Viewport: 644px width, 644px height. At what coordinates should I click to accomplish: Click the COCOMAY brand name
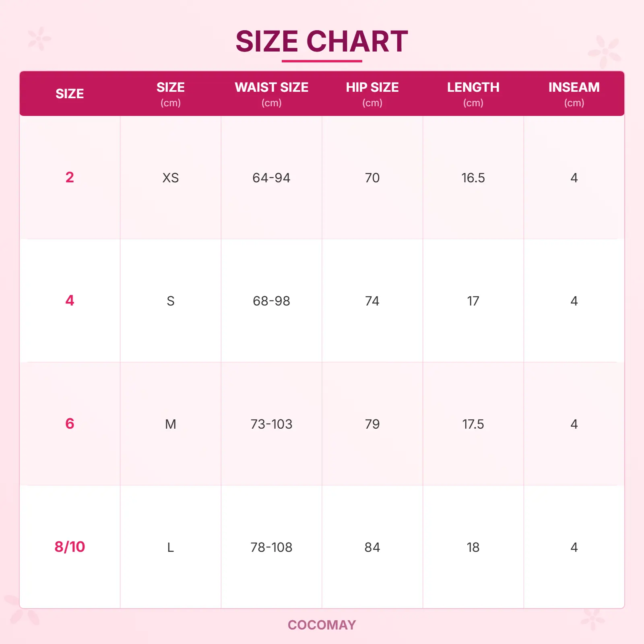coord(322,625)
